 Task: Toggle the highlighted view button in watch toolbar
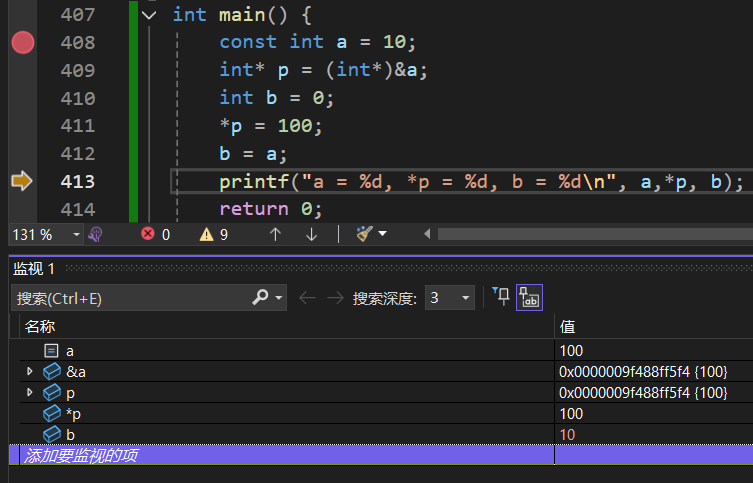click(x=529, y=297)
